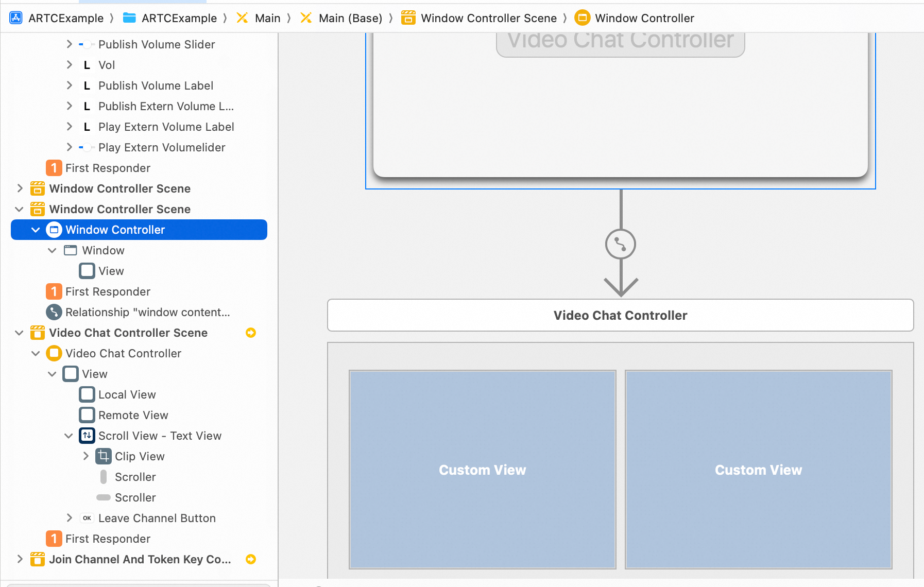Click Join Channel scene yellow arrow indicator

click(x=251, y=559)
